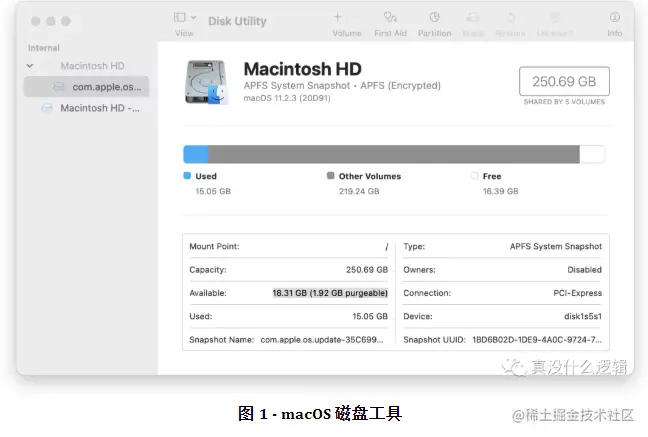Click the Unmount toolbar icon
The width and height of the screenshot is (648, 437).
click(555, 17)
